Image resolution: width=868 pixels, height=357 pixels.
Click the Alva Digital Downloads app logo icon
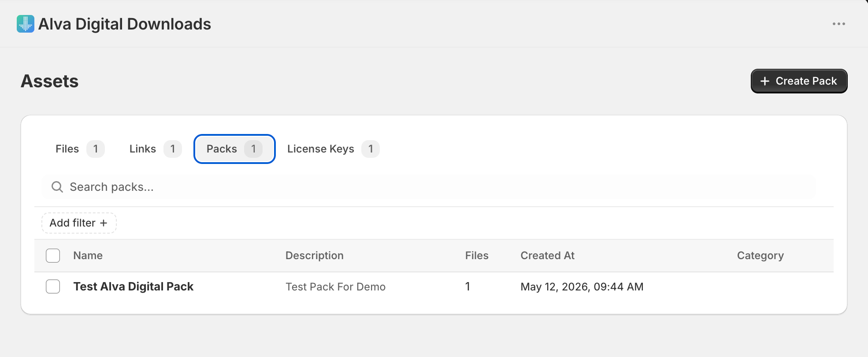pos(26,24)
